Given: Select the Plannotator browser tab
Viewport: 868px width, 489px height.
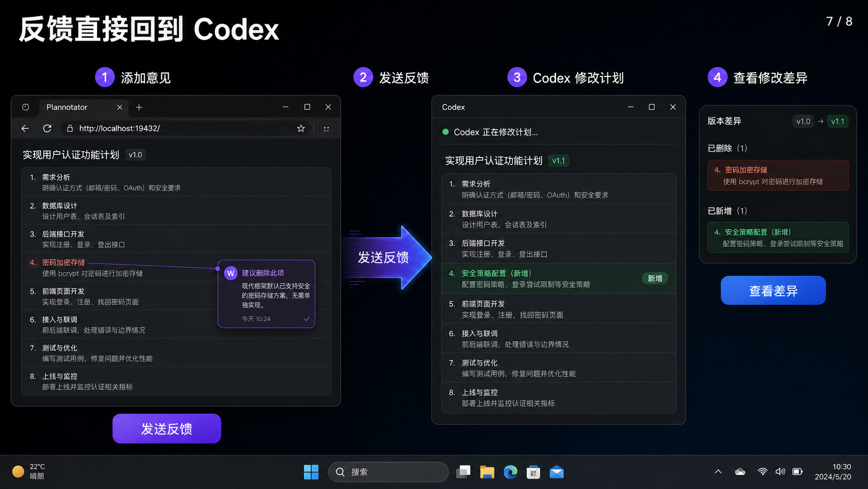Looking at the screenshot, I should coord(84,107).
